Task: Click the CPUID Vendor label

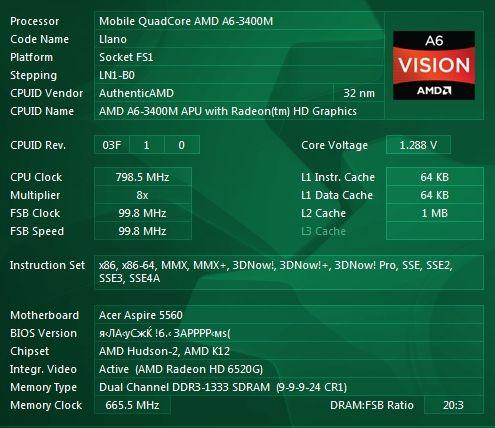Action: [46, 93]
